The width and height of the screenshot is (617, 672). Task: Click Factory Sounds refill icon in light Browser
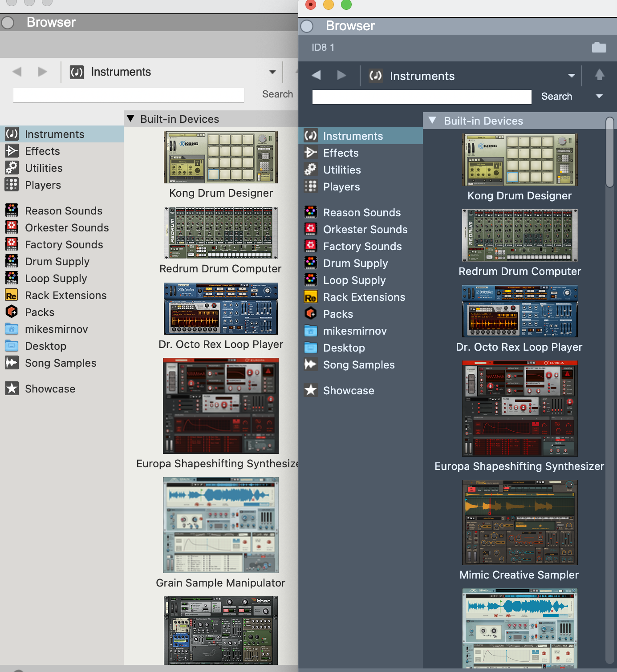[x=12, y=244]
